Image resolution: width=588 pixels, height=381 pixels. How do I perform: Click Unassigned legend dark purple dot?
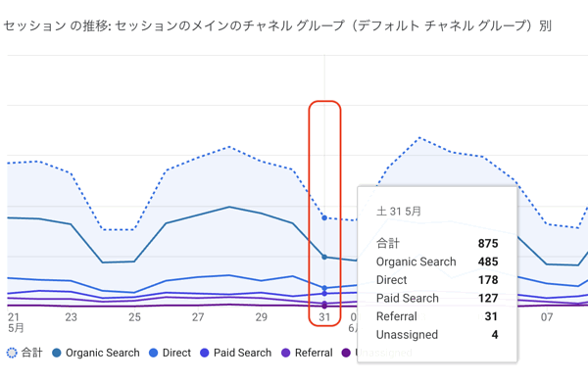click(346, 353)
